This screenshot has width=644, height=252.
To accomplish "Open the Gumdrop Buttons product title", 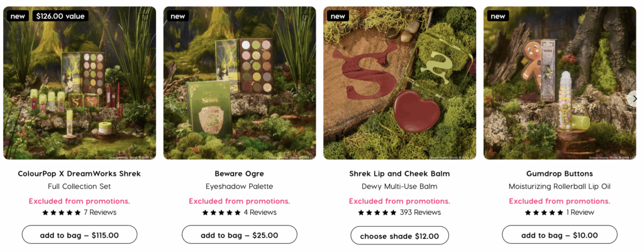I will [x=560, y=173].
